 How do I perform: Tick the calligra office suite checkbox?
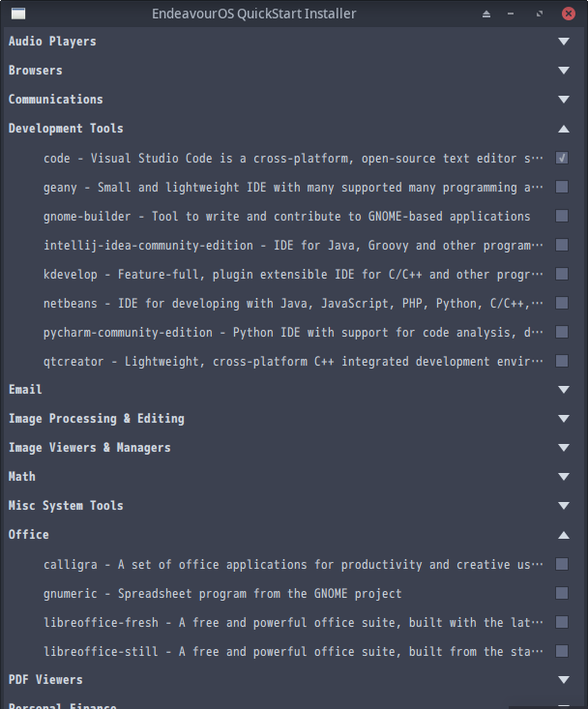pyautogui.click(x=562, y=564)
